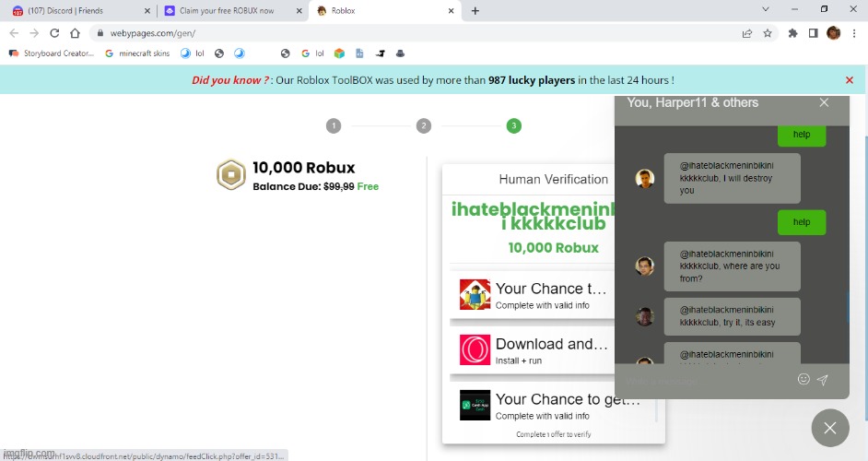Viewport: 868px width, 461px height.
Task: Close the Discord | Friends tab
Action: coord(147,10)
